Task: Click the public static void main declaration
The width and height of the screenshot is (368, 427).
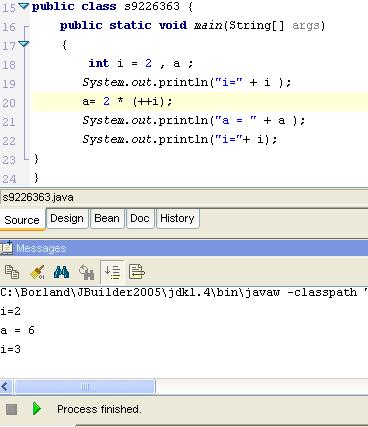Action: 192,25
